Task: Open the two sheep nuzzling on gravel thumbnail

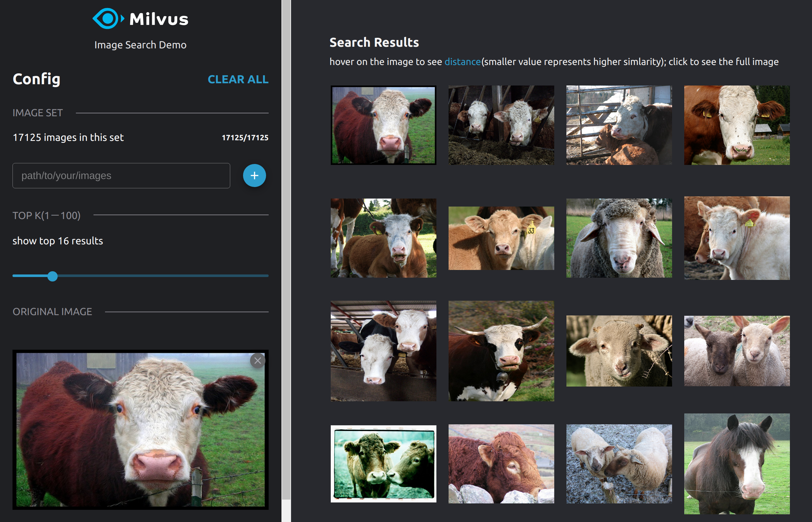Action: point(619,464)
